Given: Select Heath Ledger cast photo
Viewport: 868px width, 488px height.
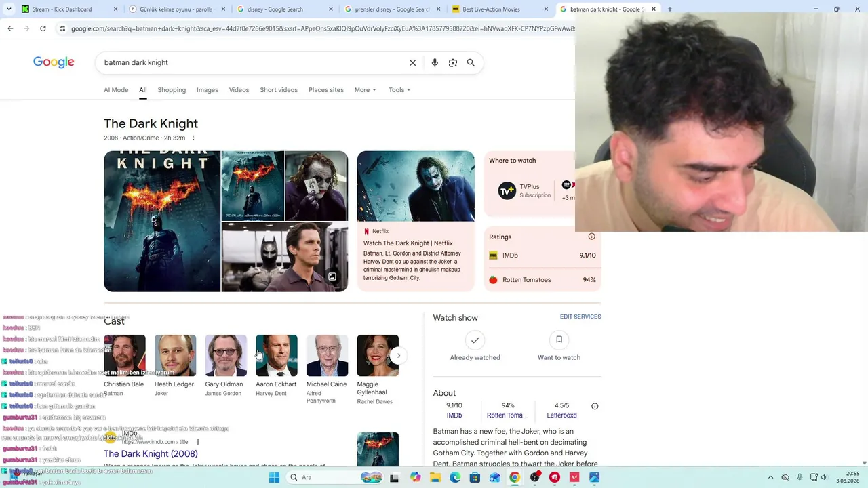Looking at the screenshot, I should [x=175, y=356].
